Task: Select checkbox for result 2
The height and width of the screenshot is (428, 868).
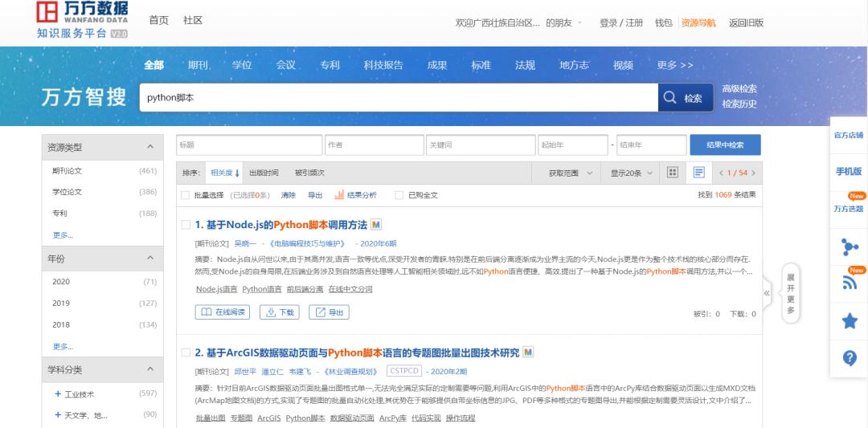Action: coord(186,353)
